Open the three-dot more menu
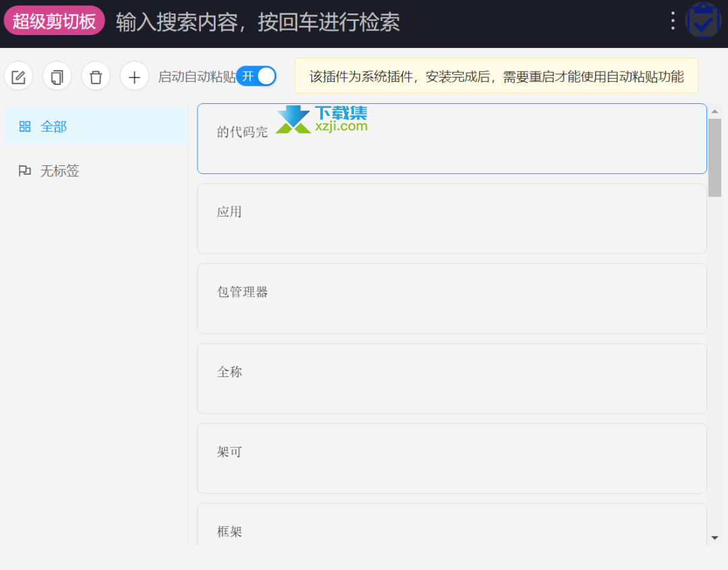 (673, 21)
